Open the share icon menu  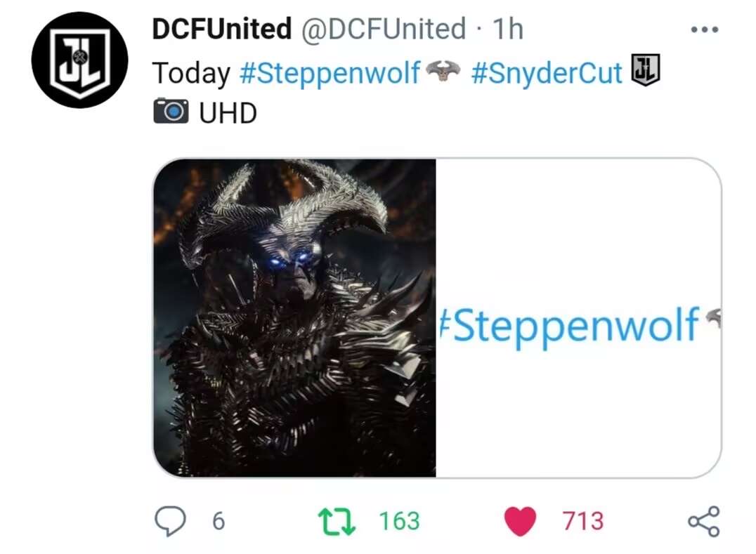point(704,521)
